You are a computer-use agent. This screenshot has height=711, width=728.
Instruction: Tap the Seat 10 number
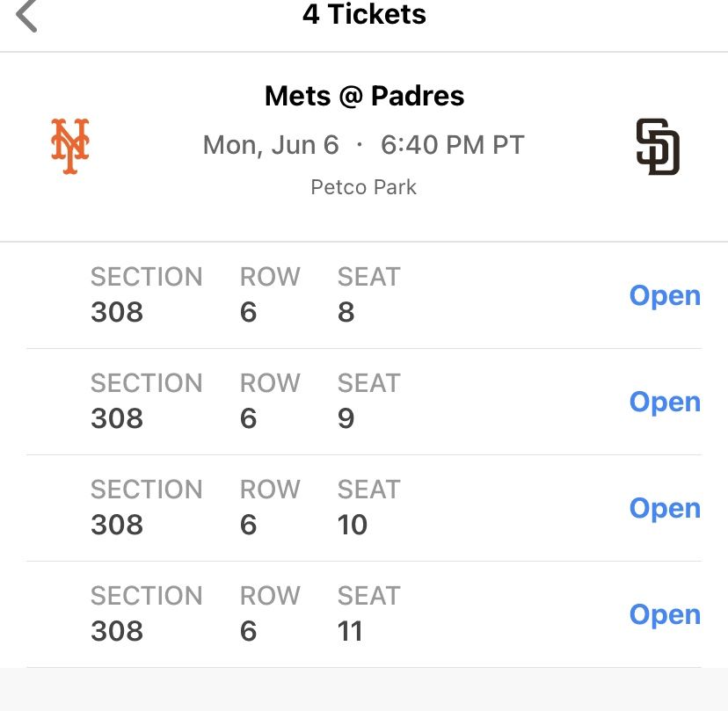coord(353,525)
